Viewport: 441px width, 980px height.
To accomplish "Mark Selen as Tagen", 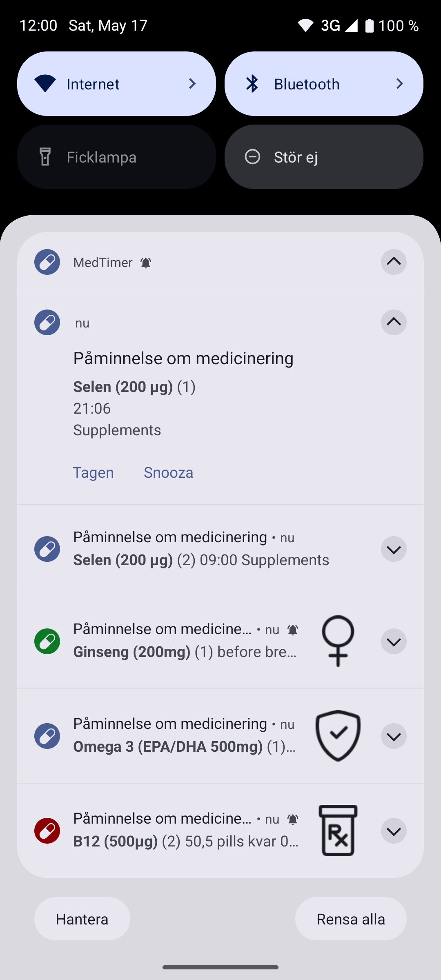I will [x=94, y=472].
